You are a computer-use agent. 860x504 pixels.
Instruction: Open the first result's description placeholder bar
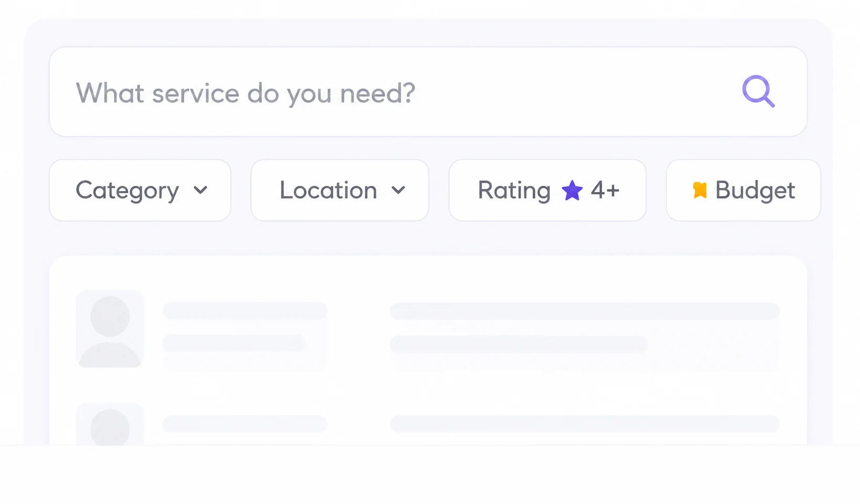[x=585, y=311]
